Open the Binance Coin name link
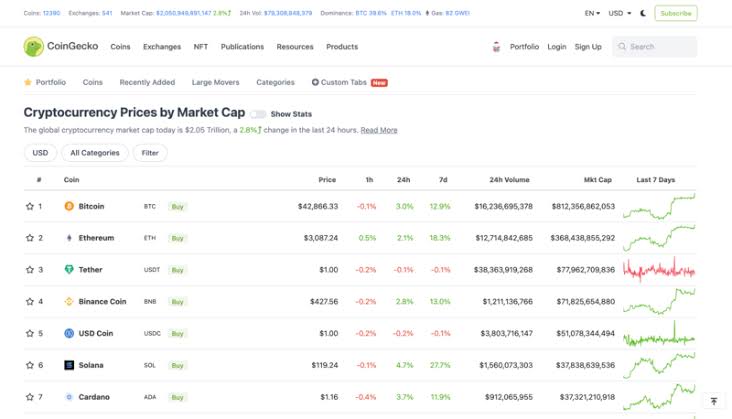The image size is (732, 419). 102,301
